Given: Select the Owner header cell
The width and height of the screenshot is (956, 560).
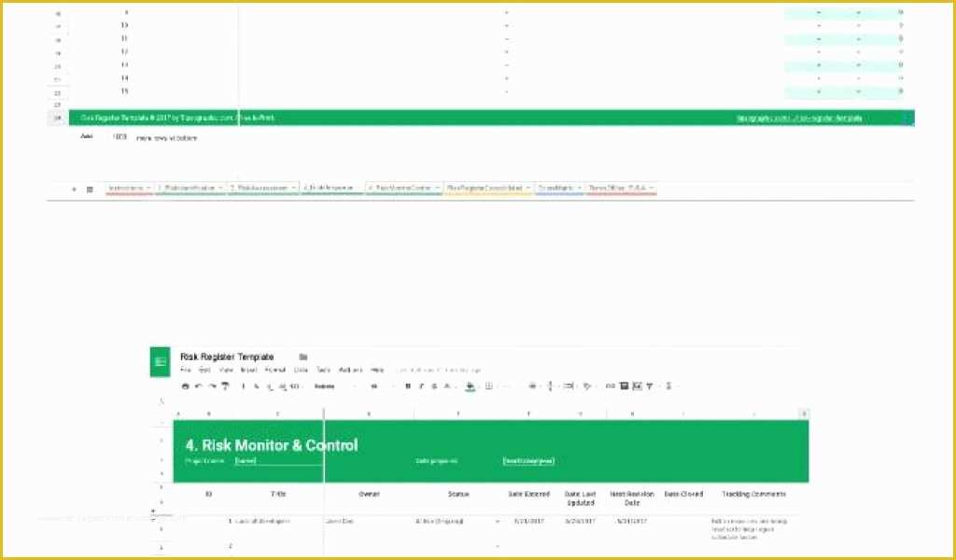Looking at the screenshot, I should [369, 494].
